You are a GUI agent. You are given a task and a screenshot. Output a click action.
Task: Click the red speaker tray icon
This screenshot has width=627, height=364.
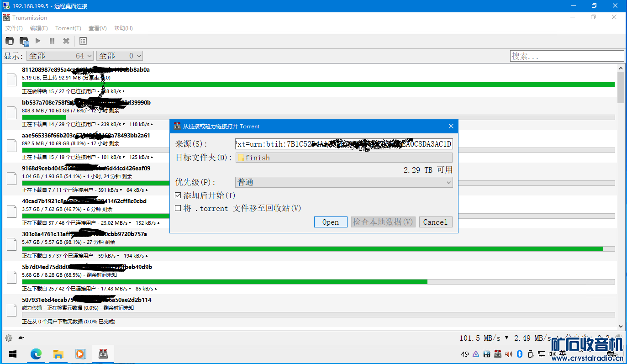[508, 354]
